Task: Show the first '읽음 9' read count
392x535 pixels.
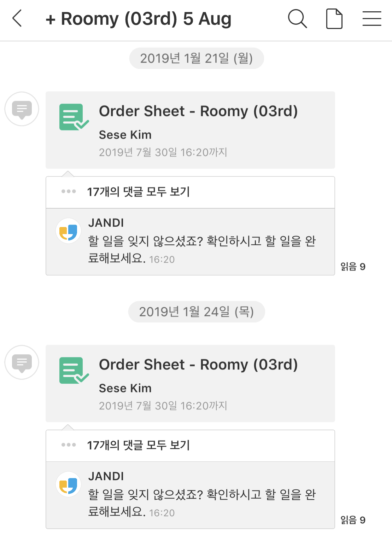Action: click(353, 267)
